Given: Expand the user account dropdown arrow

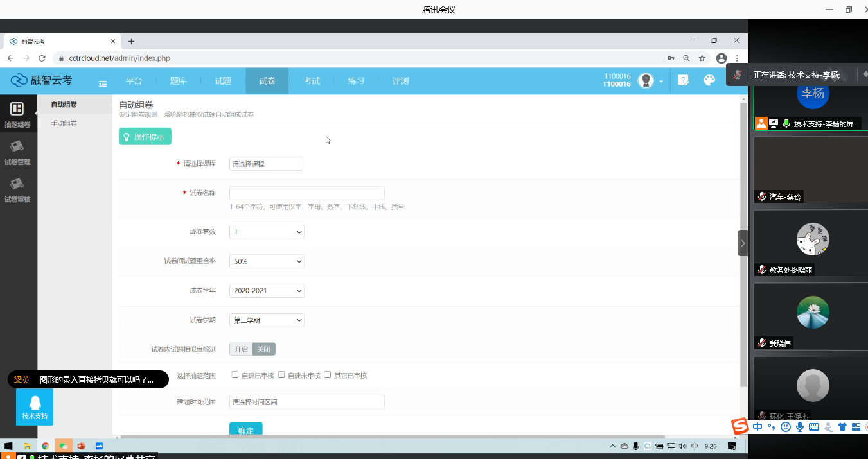Looking at the screenshot, I should click(x=661, y=82).
